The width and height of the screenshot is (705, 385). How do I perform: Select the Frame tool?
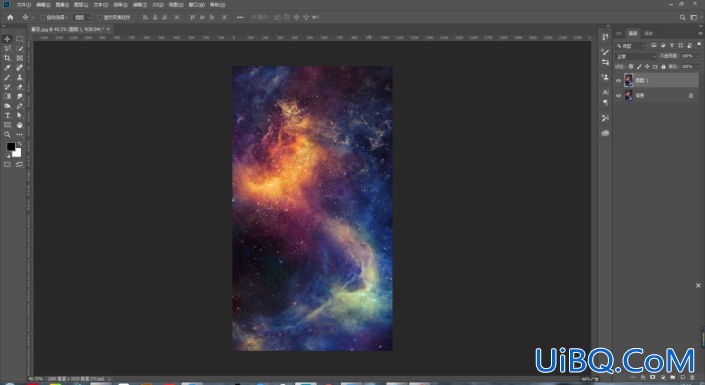pyautogui.click(x=20, y=58)
